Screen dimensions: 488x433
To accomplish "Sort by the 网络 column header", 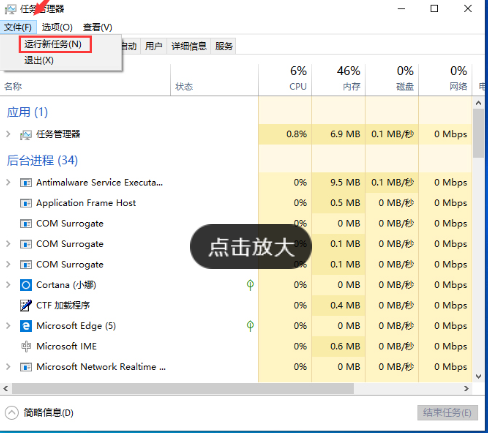I will [445, 79].
